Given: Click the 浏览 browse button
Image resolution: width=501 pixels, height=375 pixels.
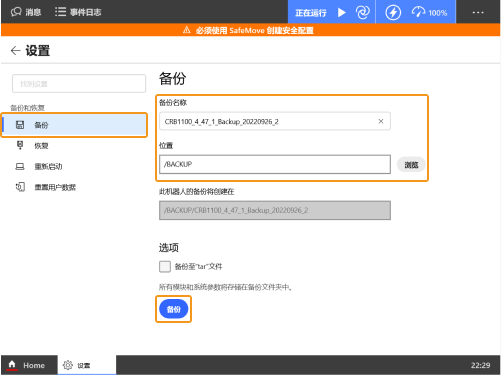Looking at the screenshot, I should coord(411,165).
